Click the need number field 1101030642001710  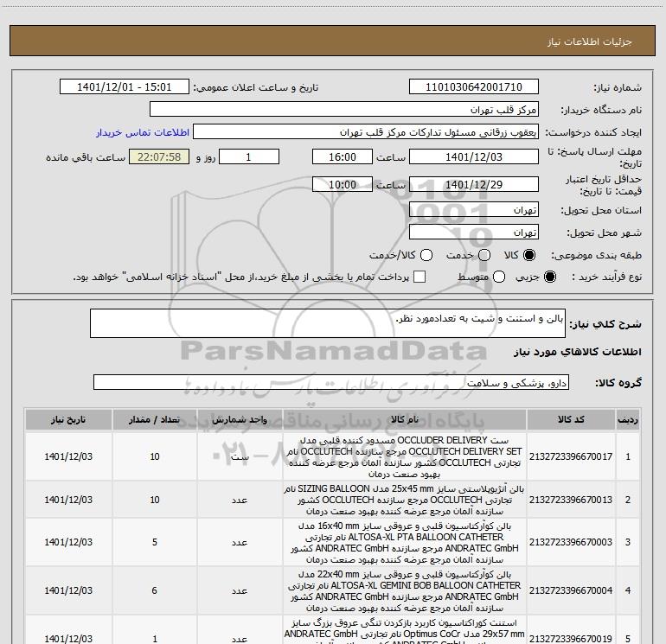coord(474,87)
